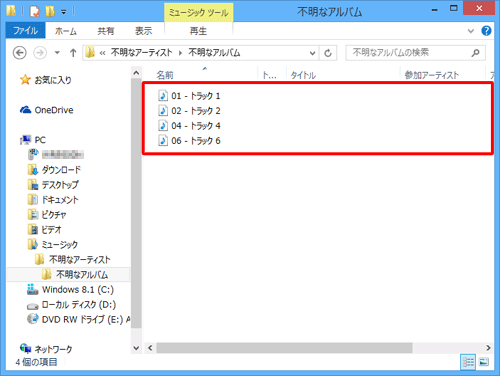Viewport: 500px width, 376px height.
Task: Click the 不明なアルバム breadcrumb in address bar
Action: (x=214, y=53)
